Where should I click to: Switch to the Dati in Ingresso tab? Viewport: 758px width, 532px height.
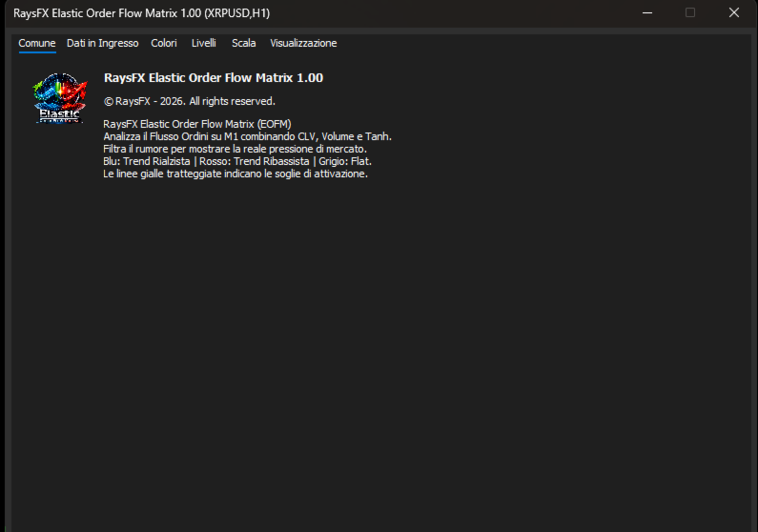pos(102,43)
